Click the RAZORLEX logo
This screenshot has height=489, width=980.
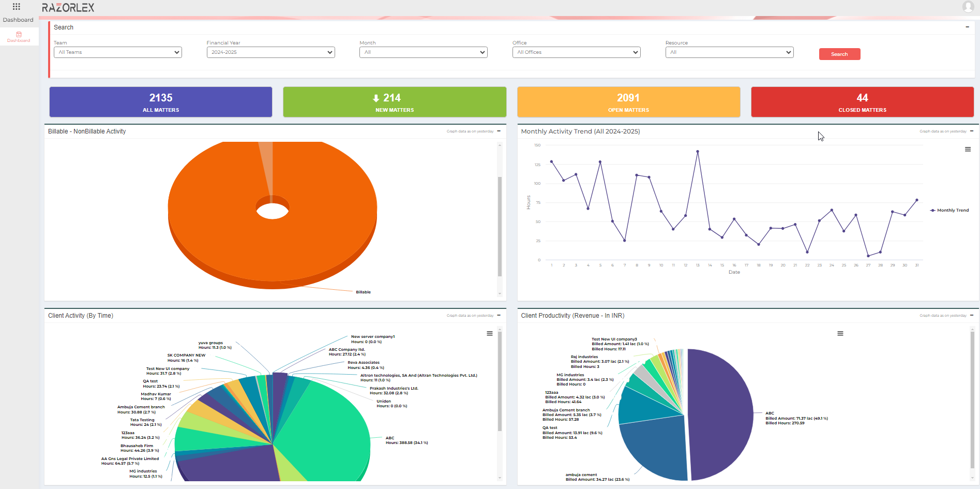[67, 7]
